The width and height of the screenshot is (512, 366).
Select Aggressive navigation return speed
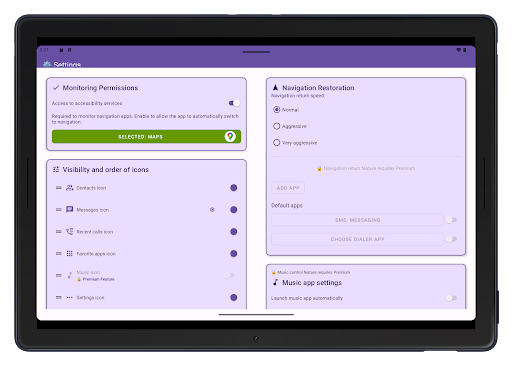coord(277,126)
